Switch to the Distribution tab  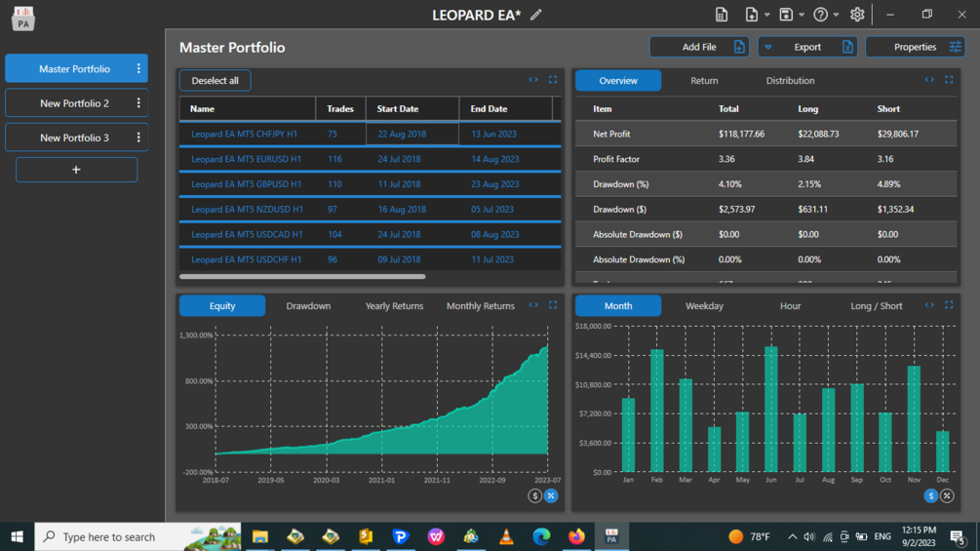click(790, 81)
